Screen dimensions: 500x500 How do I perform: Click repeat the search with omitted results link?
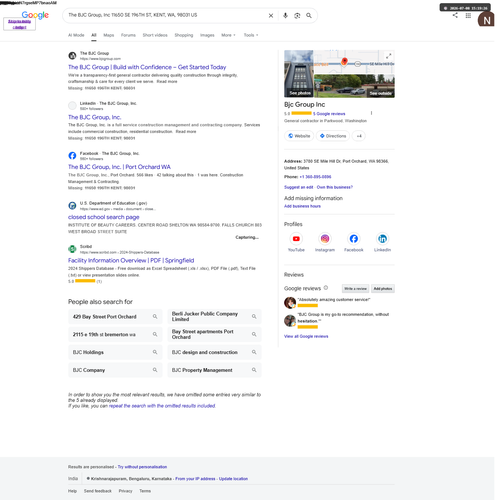click(162, 406)
